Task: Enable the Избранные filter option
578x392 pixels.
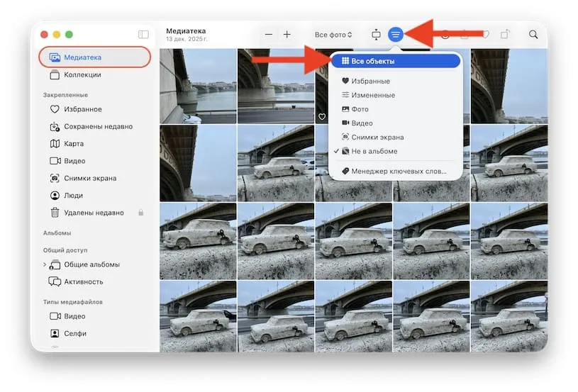Action: (x=370, y=82)
